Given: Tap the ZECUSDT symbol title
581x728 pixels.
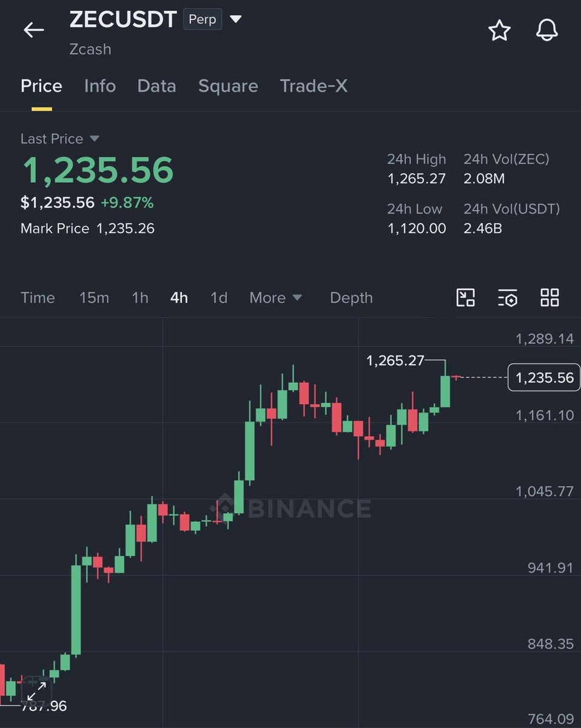Looking at the screenshot, I should (123, 19).
